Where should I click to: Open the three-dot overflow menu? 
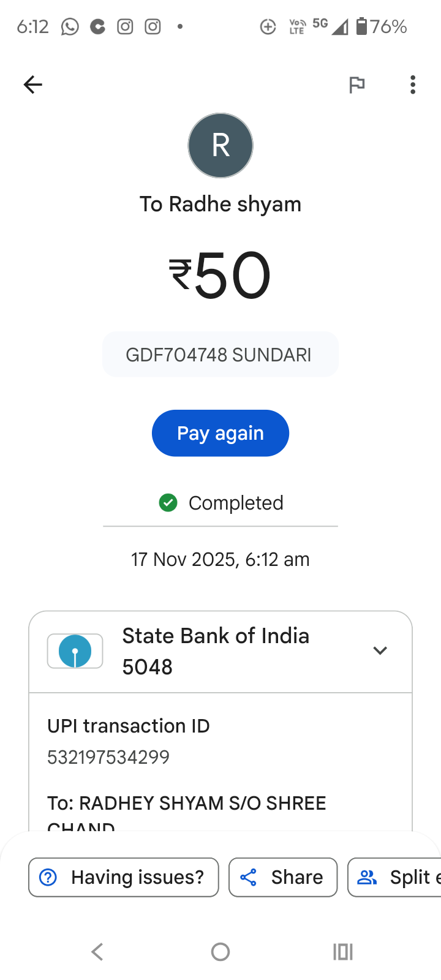pyautogui.click(x=413, y=85)
